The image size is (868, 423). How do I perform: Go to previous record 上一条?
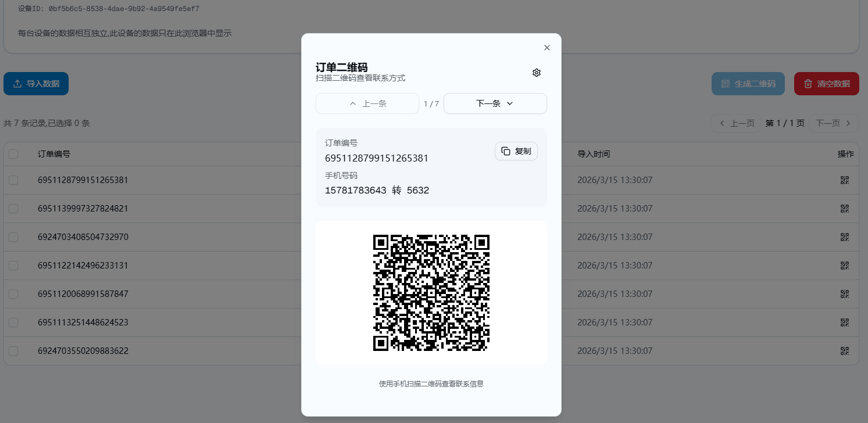(x=367, y=103)
